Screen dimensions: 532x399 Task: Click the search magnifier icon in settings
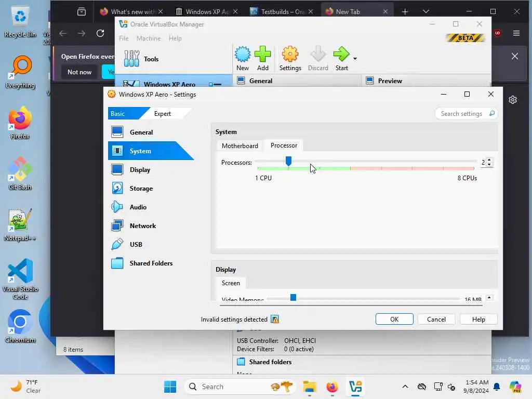491,113
